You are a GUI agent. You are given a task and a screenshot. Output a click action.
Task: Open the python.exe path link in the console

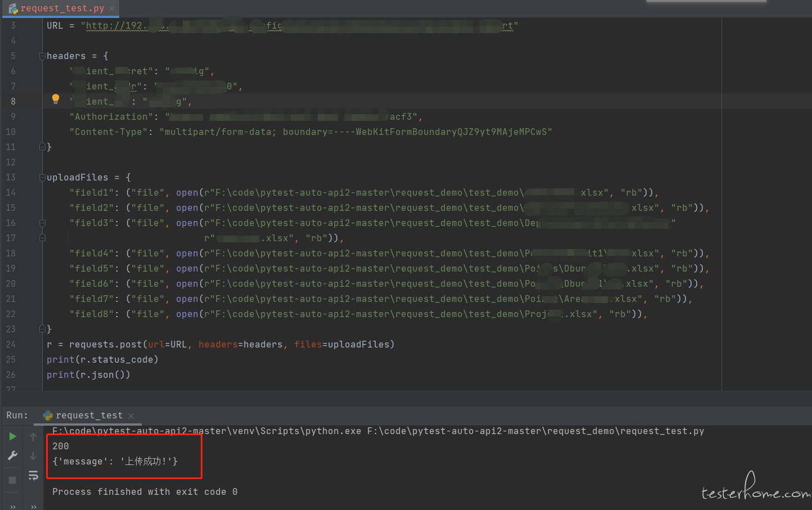[207, 431]
